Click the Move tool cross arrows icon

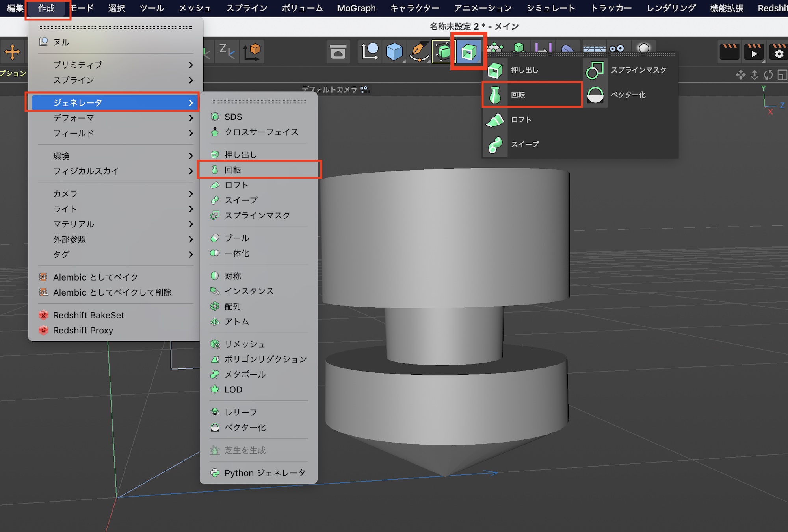tap(12, 52)
